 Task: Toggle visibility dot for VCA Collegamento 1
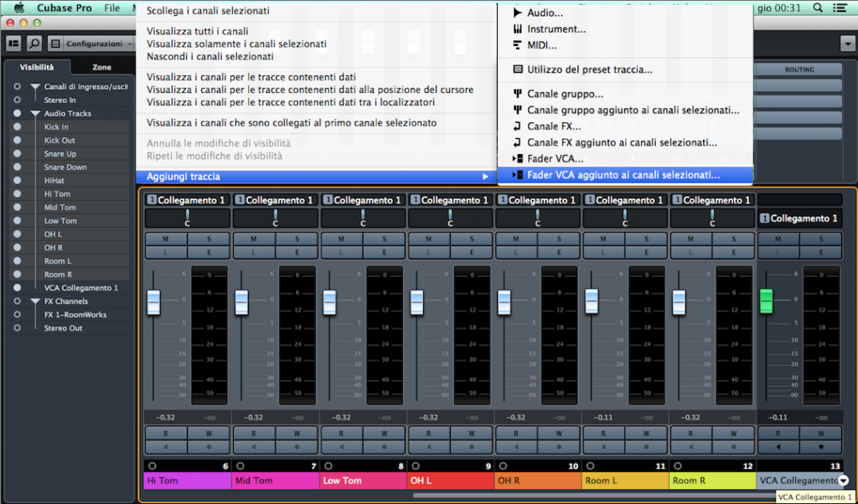click(x=18, y=287)
